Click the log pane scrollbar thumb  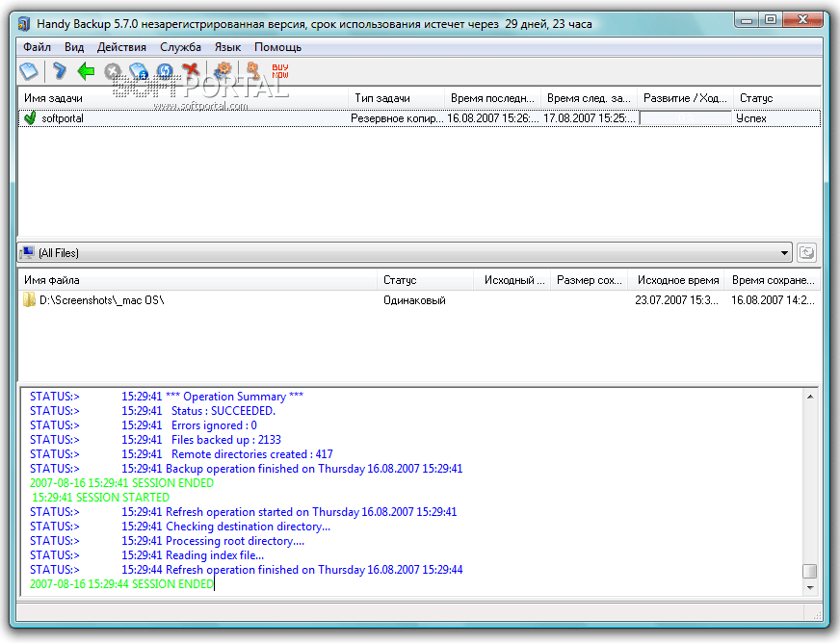click(810, 571)
